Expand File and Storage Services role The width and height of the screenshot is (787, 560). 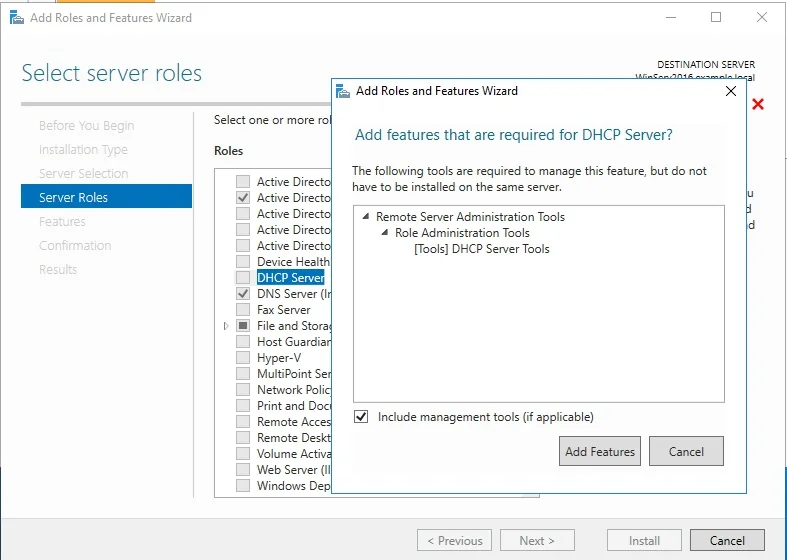[227, 326]
